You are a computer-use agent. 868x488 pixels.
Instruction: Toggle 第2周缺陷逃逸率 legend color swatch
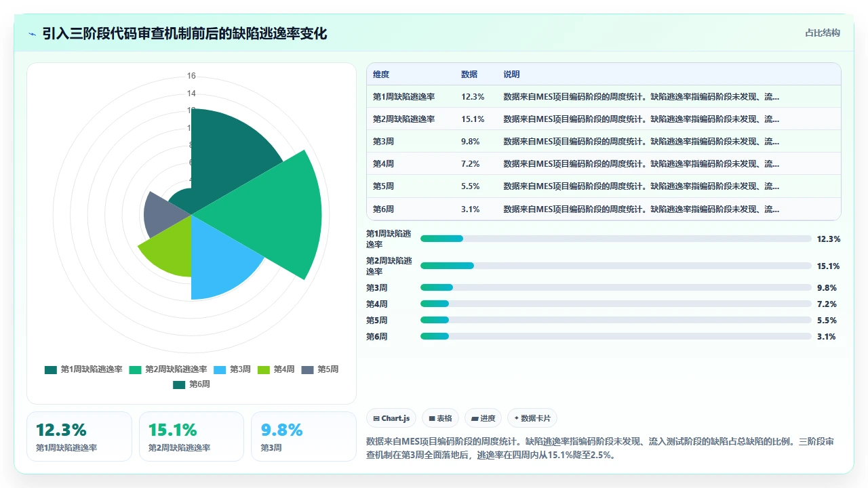click(135, 369)
